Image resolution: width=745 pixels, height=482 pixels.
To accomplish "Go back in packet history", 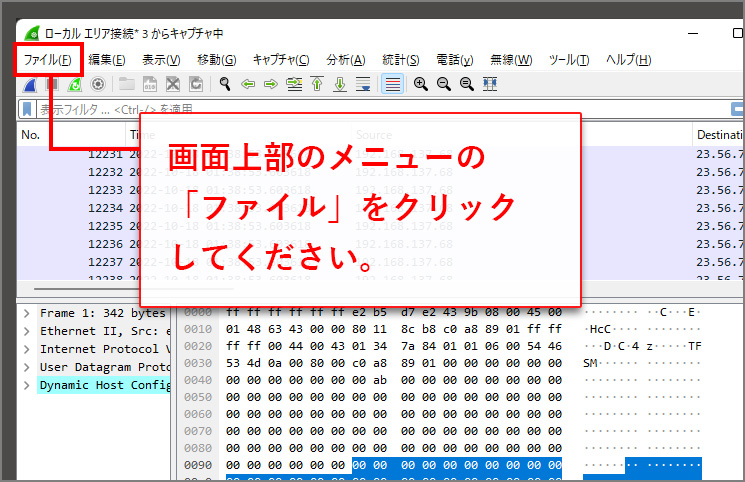I will (x=248, y=85).
